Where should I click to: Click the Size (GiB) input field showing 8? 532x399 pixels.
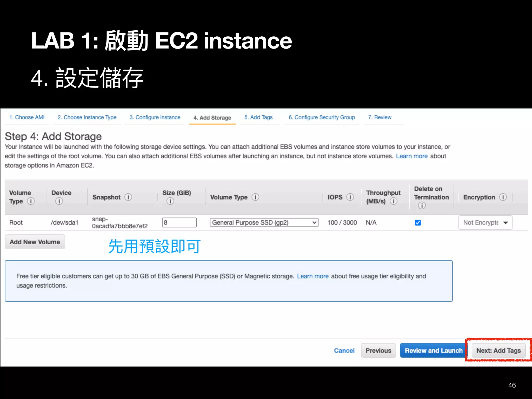(x=179, y=222)
